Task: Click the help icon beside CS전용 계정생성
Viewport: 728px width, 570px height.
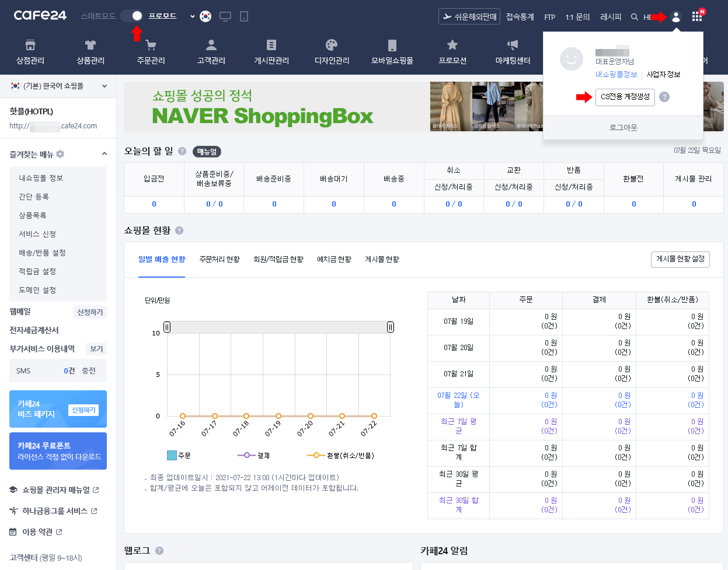Action: [x=664, y=97]
